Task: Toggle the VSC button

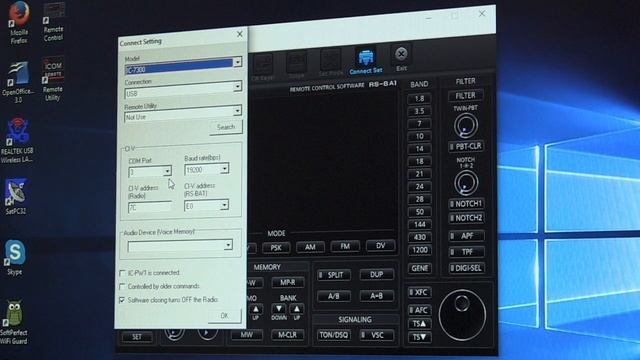Action: (377, 335)
